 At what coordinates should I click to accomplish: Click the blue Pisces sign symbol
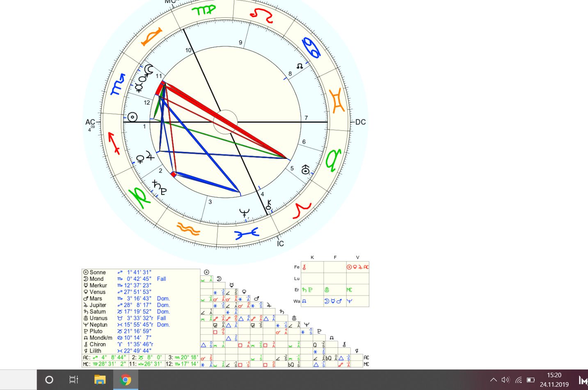point(247,234)
